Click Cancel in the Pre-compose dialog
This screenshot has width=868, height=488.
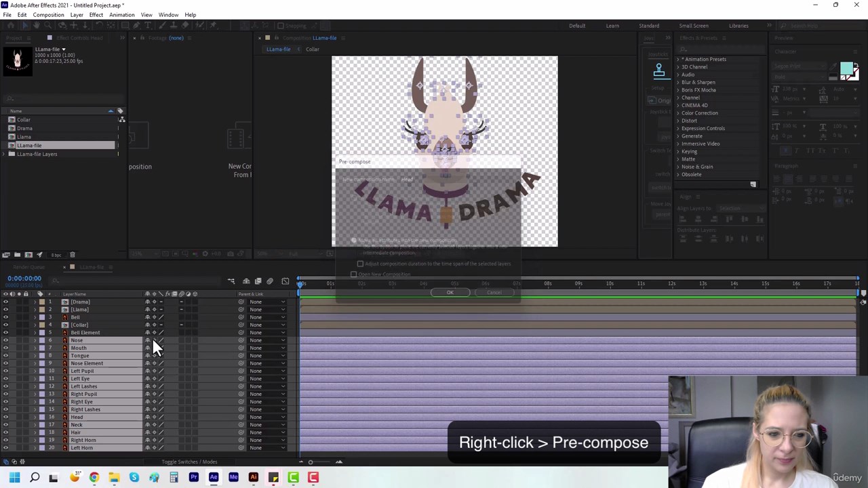[494, 293]
